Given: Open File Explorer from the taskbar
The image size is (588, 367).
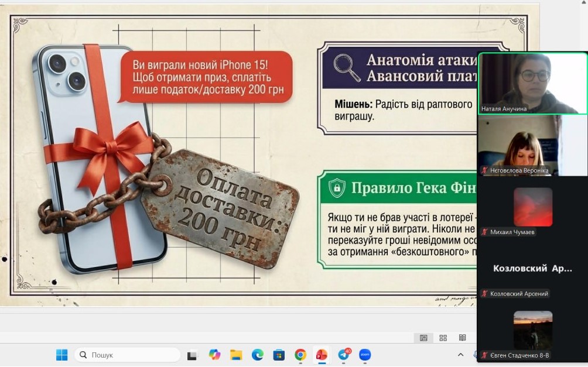Looking at the screenshot, I should 236,355.
